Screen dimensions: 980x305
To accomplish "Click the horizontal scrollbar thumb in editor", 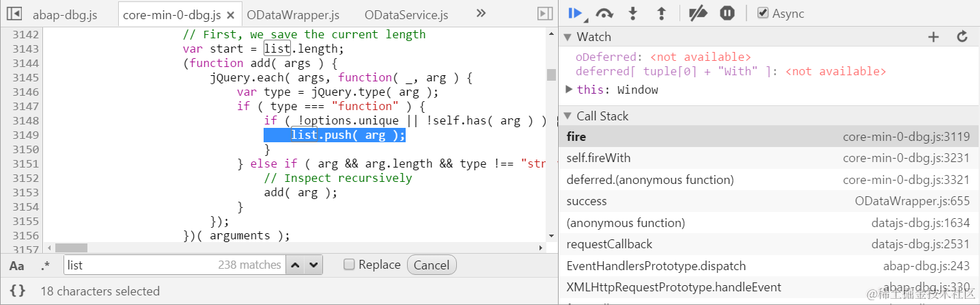I will [x=71, y=248].
